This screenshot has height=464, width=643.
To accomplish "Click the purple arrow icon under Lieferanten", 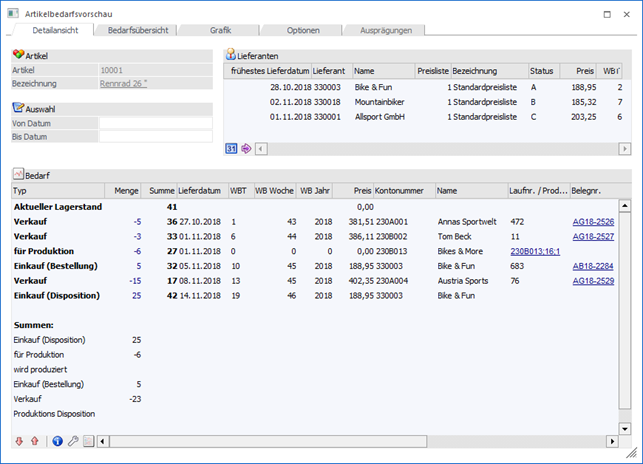I will click(x=246, y=149).
